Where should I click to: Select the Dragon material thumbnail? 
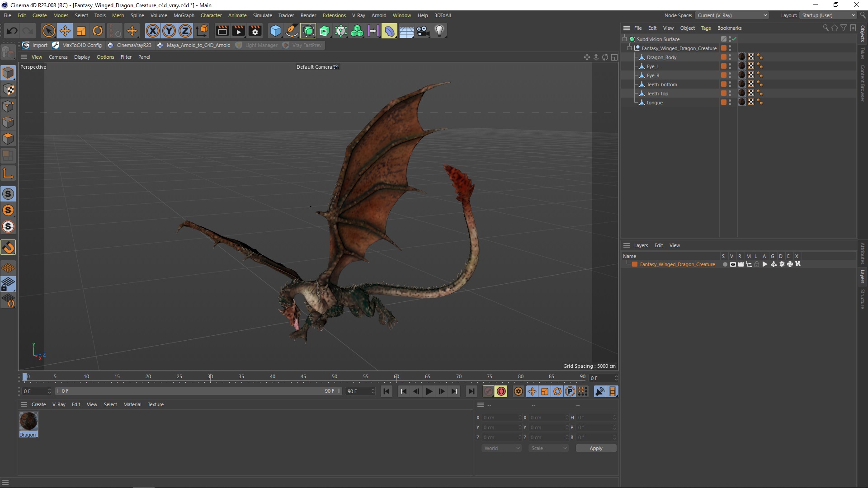coord(28,421)
